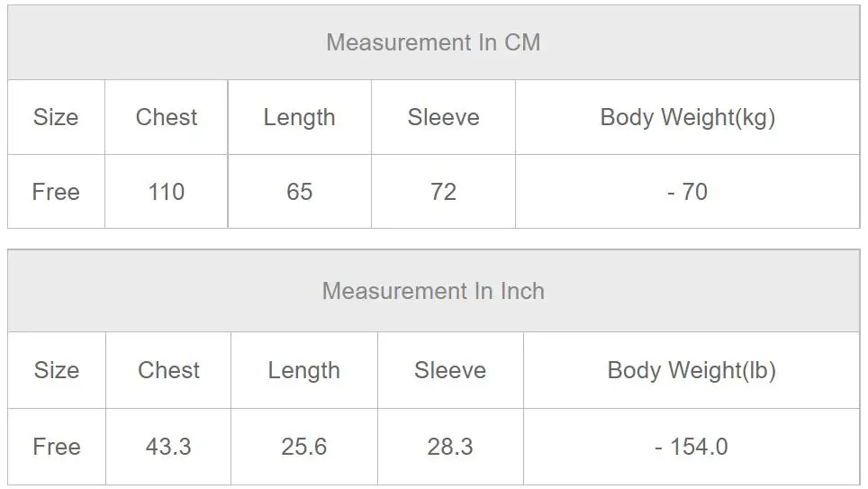Click the body weight value - 154.0
The image size is (868, 489).
(692, 447)
